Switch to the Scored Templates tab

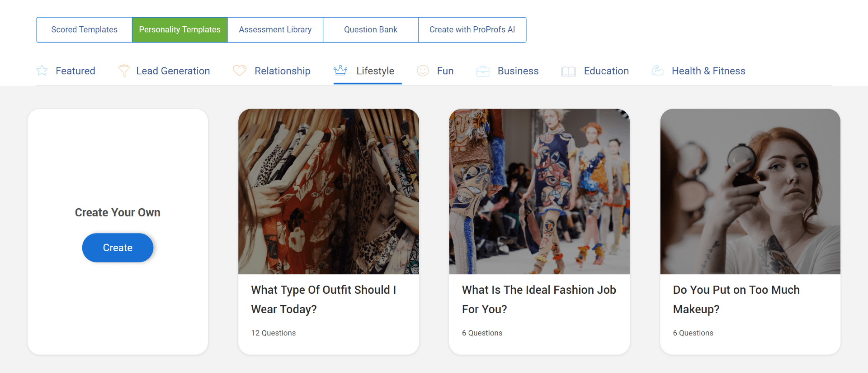(84, 30)
